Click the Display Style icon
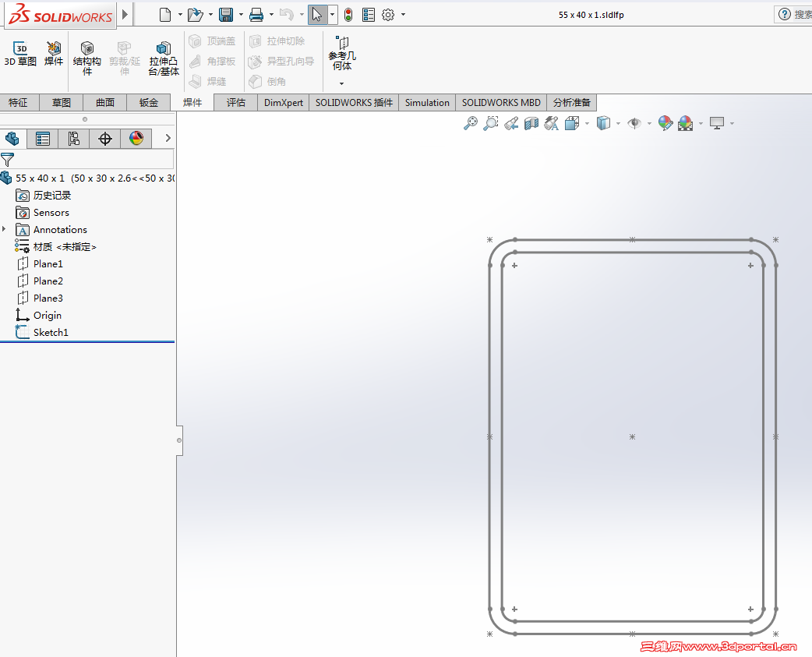The image size is (812, 657). pyautogui.click(x=603, y=123)
